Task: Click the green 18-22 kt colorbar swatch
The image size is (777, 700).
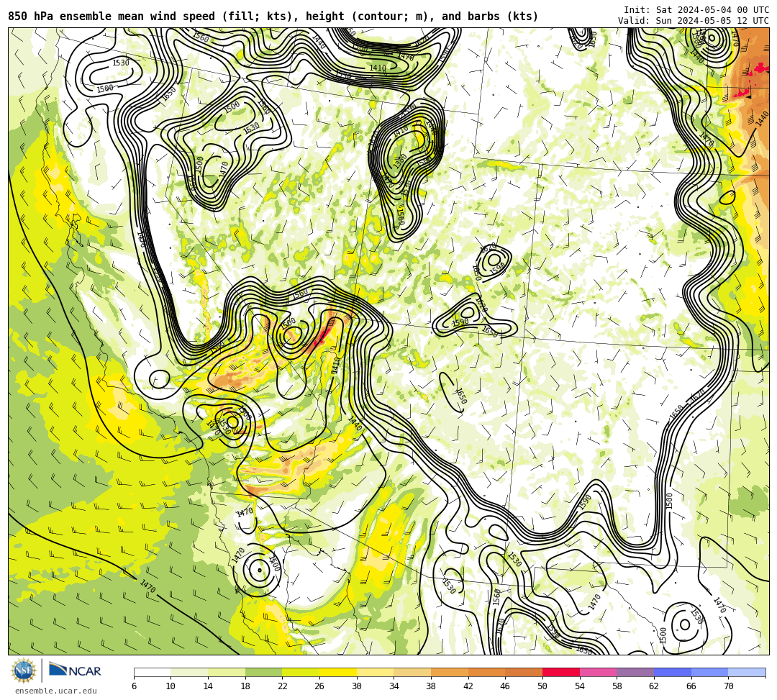Action: click(263, 673)
